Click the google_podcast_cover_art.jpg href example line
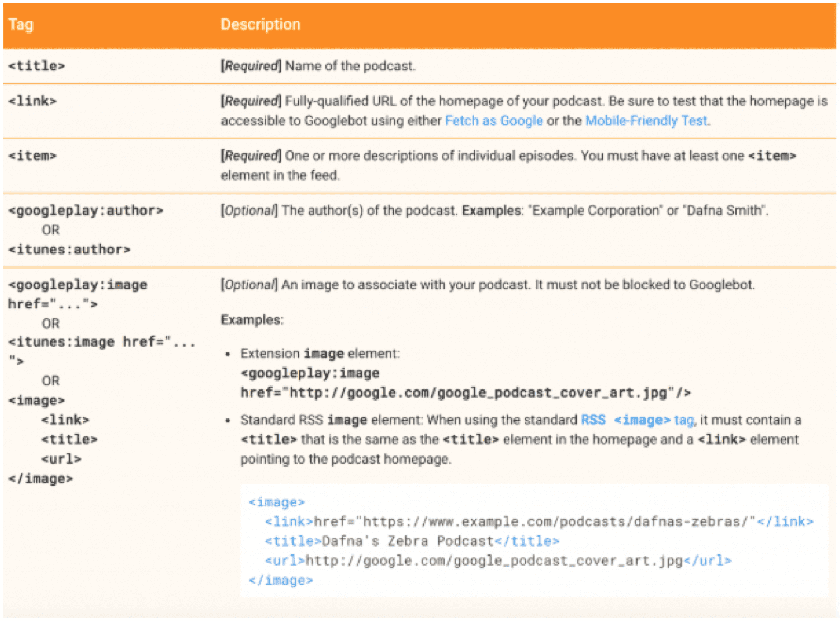 point(465,393)
